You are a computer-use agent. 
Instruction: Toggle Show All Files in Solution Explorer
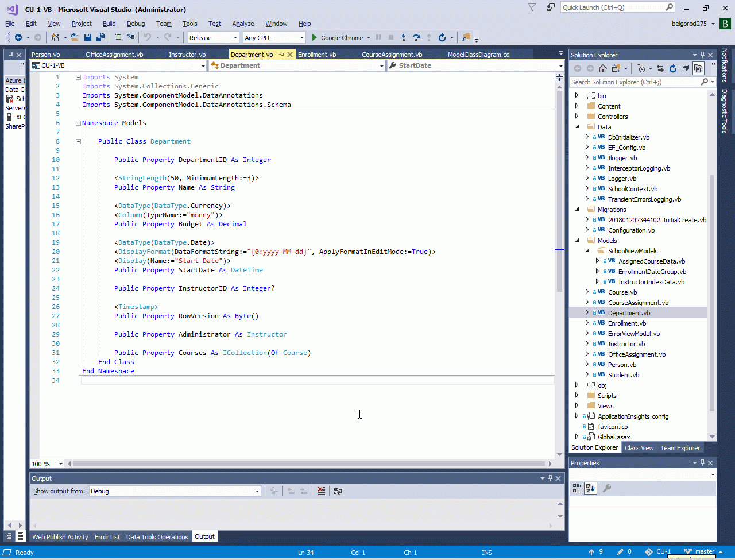click(698, 69)
